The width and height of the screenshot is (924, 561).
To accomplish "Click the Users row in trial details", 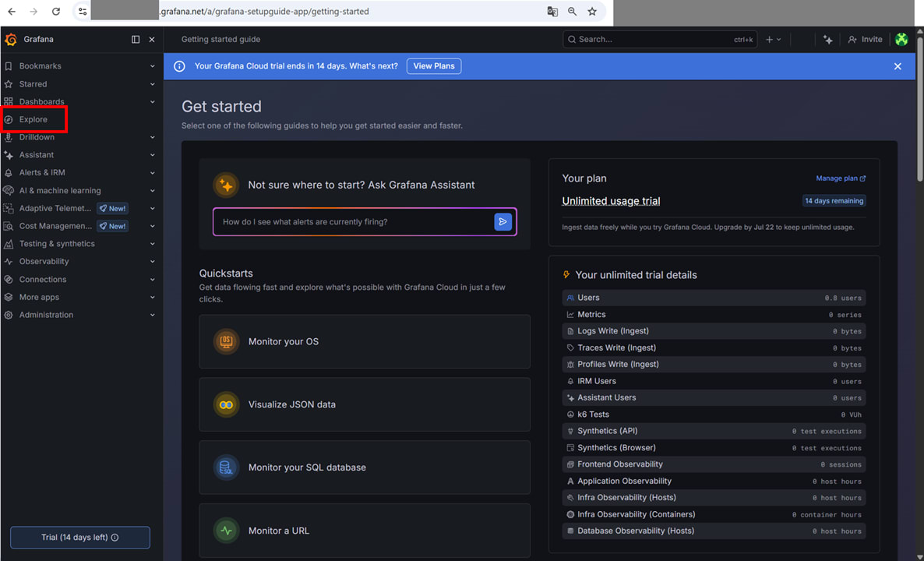I will pos(714,298).
